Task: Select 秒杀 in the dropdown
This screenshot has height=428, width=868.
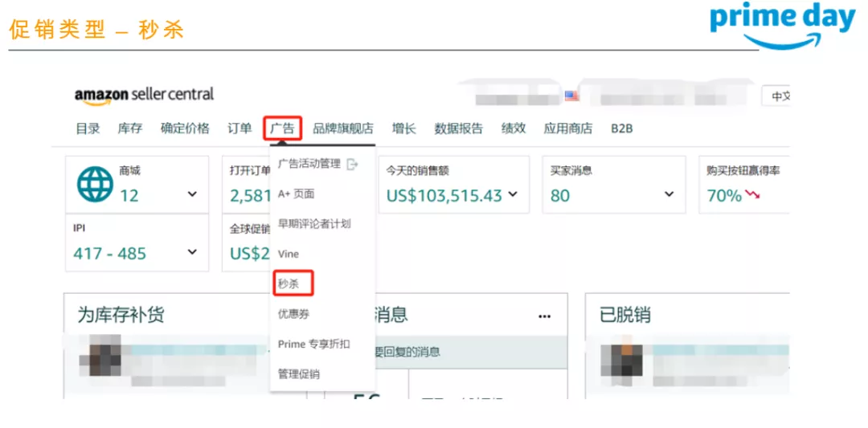Action: click(288, 283)
